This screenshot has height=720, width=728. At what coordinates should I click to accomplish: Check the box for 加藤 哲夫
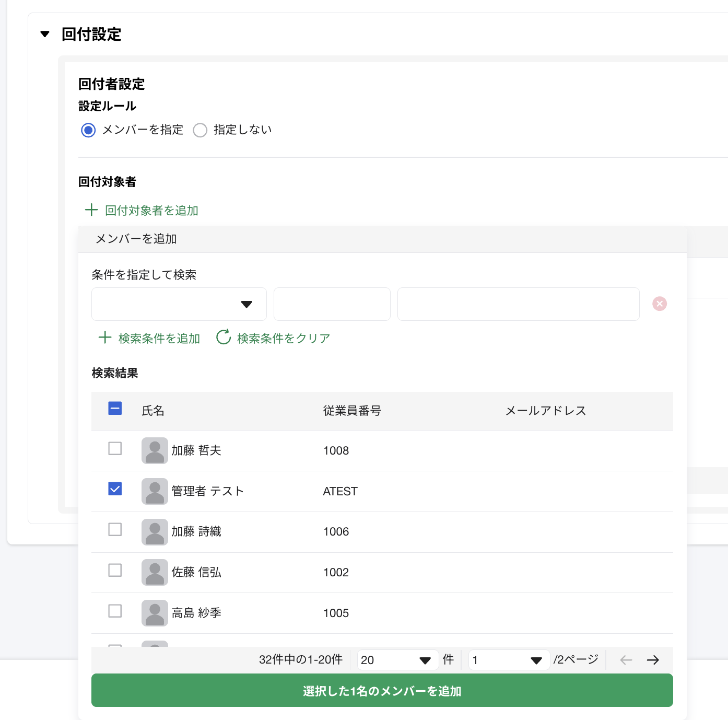[x=115, y=449]
